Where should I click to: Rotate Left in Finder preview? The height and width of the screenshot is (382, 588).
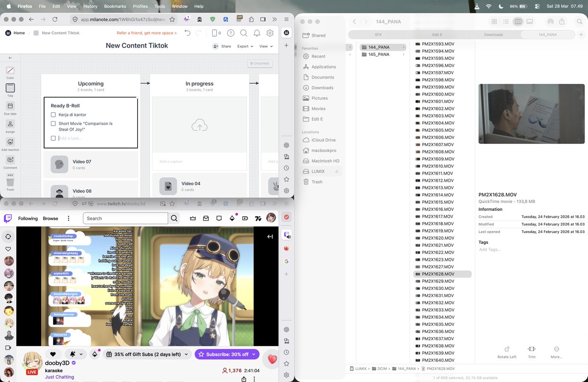(x=507, y=352)
